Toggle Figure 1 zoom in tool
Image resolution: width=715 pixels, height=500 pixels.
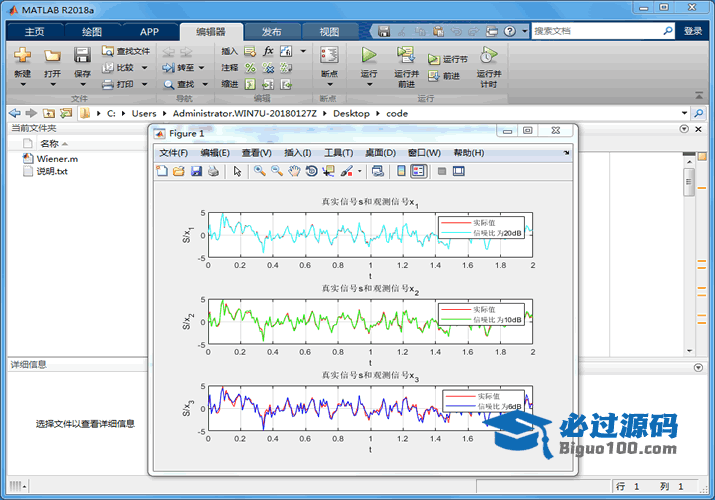260,171
